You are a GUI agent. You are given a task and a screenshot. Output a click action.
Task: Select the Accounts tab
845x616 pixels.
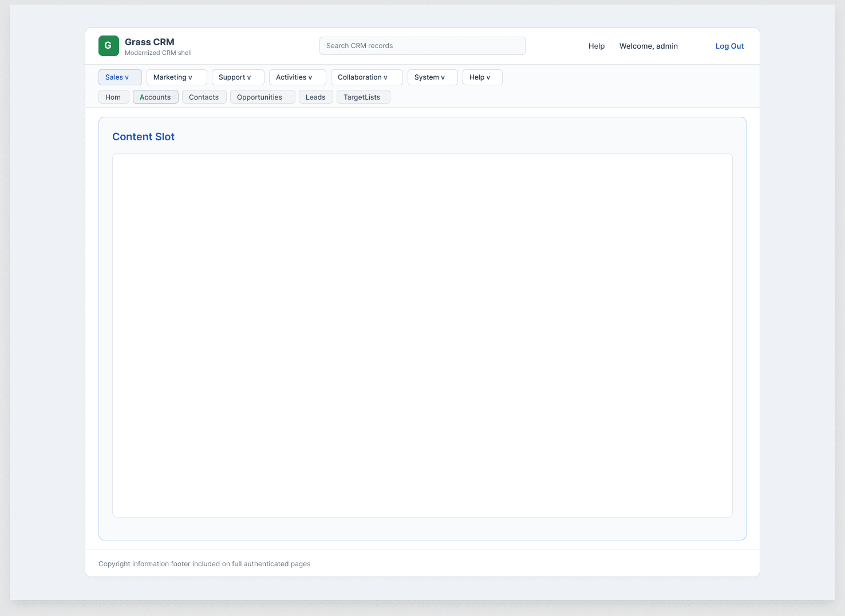point(156,97)
